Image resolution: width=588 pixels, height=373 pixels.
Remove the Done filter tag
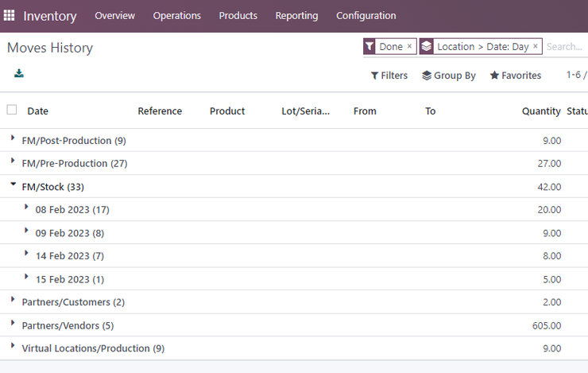[409, 46]
